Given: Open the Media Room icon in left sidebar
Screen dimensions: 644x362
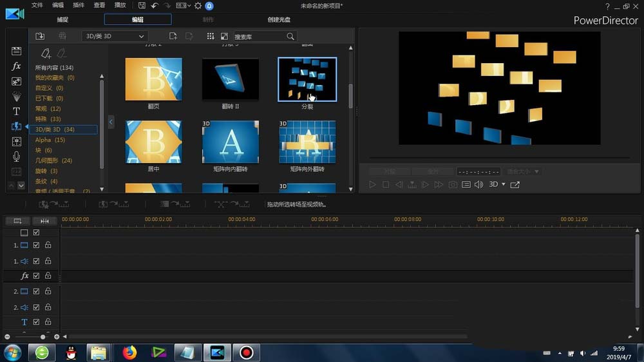Looking at the screenshot, I should [17, 51].
